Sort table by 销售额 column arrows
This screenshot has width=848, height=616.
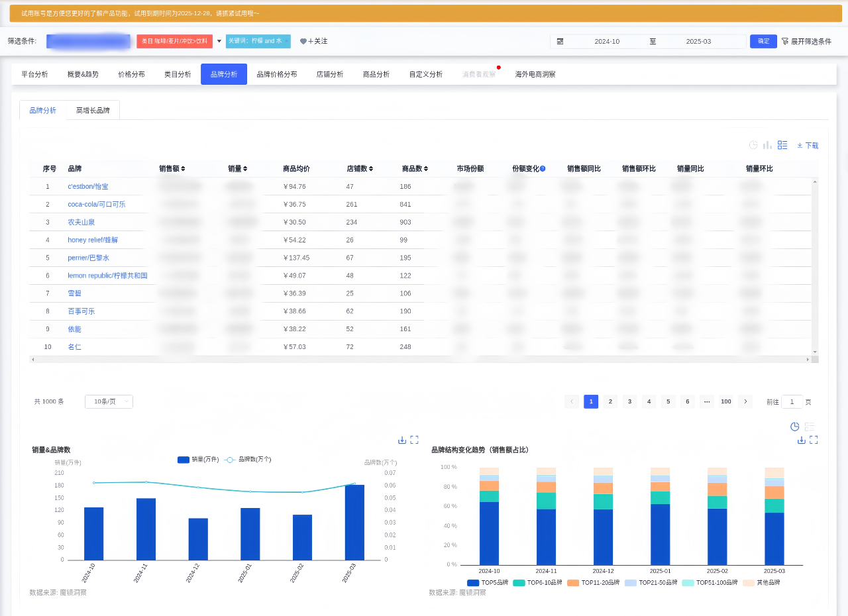coord(183,169)
